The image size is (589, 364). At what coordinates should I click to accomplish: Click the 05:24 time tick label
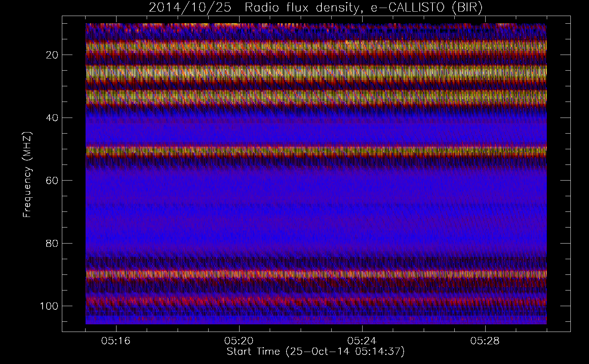pyautogui.click(x=362, y=341)
